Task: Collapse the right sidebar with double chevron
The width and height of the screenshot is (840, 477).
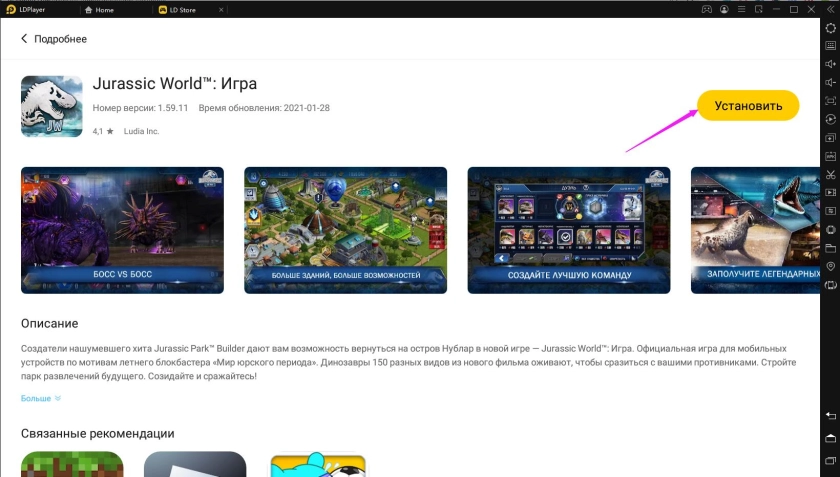Action: coord(829,9)
